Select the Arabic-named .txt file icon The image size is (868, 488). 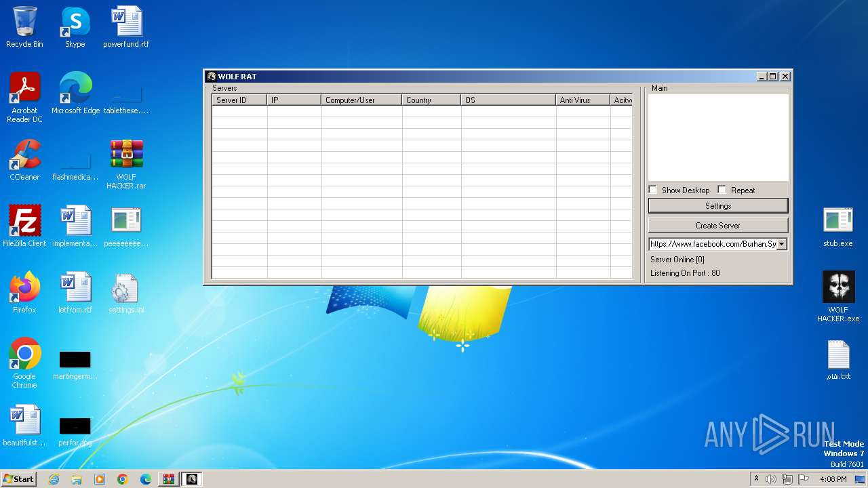coord(838,359)
